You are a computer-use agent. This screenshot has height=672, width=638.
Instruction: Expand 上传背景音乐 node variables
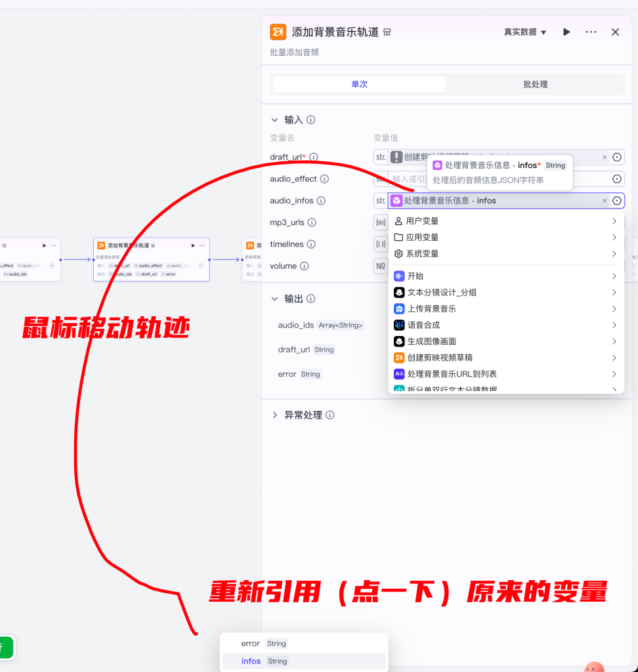(506, 309)
